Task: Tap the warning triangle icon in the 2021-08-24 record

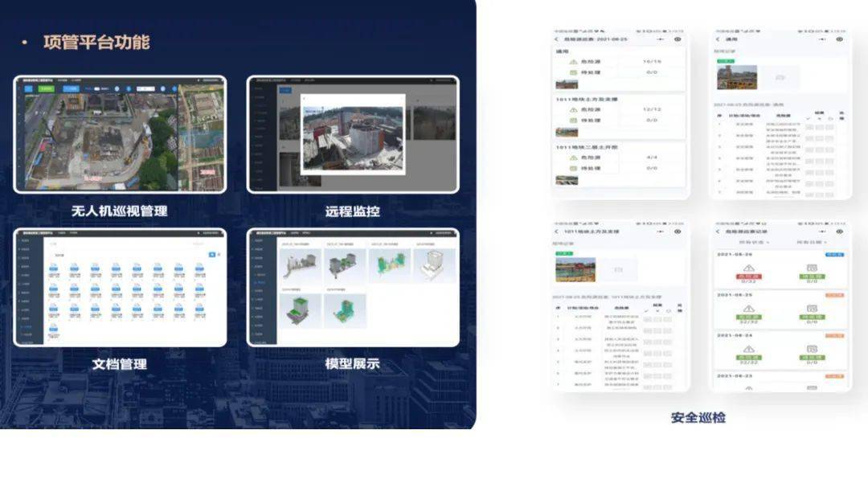Action: point(748,349)
